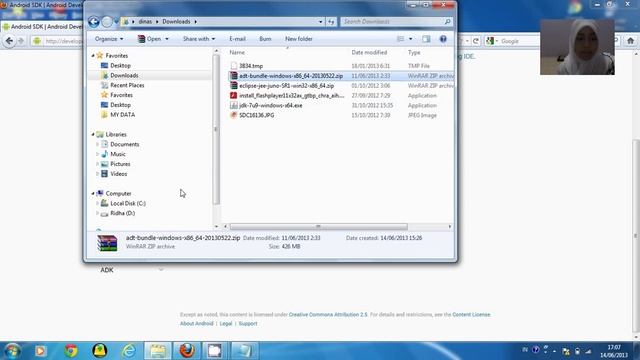Click the Explorer Back navigation arrow
This screenshot has width=640, height=360.
[x=93, y=22]
